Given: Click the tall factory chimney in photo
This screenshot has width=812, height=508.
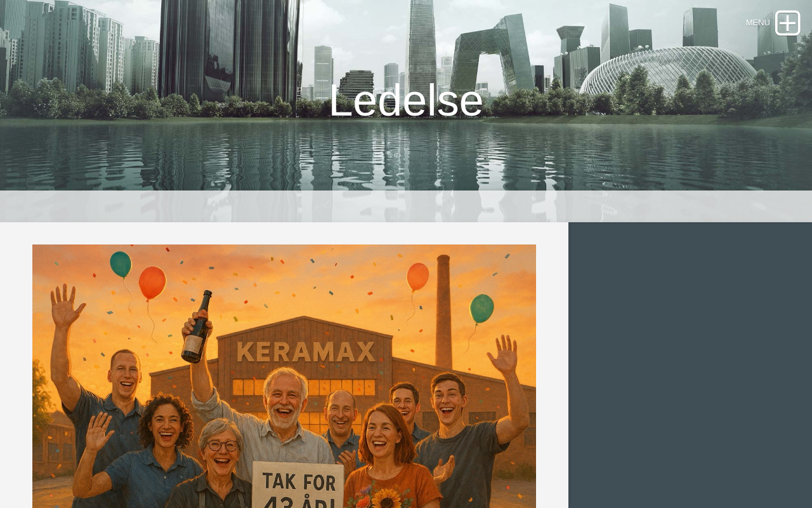Looking at the screenshot, I should (x=443, y=312).
